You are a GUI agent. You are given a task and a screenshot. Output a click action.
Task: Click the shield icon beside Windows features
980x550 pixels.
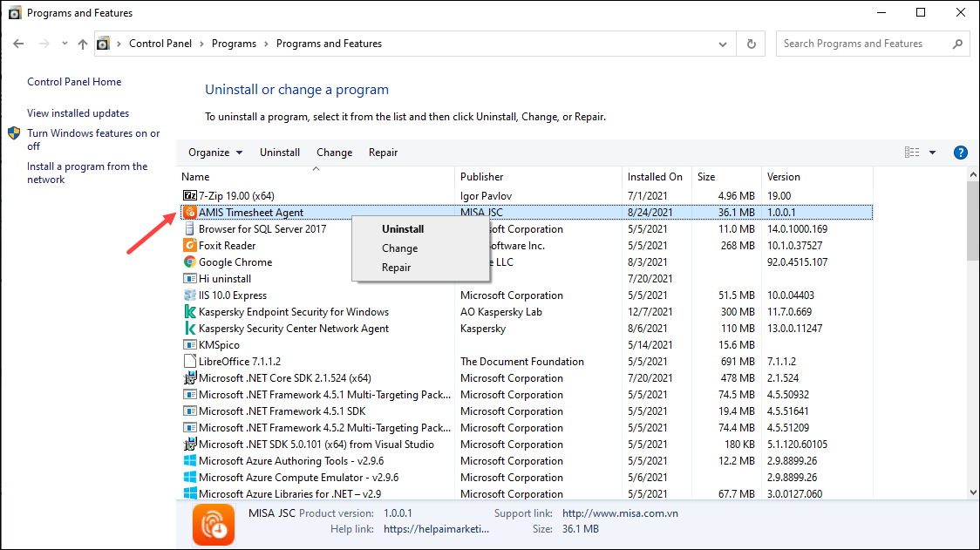[x=14, y=133]
